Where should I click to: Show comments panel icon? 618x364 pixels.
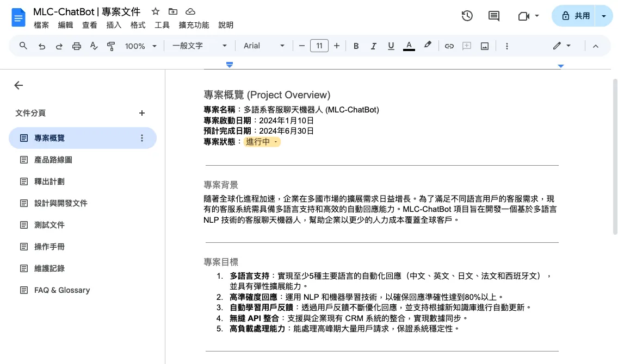click(493, 16)
